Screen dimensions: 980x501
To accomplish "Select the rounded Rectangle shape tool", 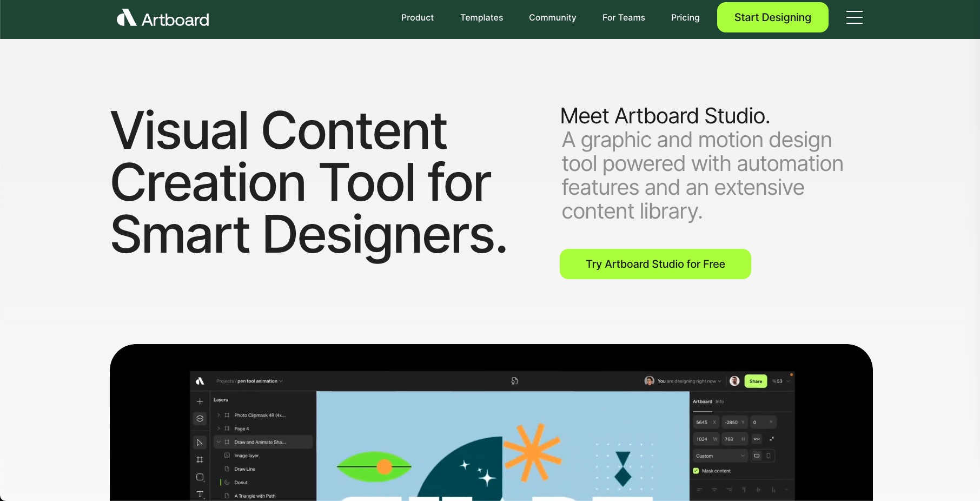I will coord(200,477).
